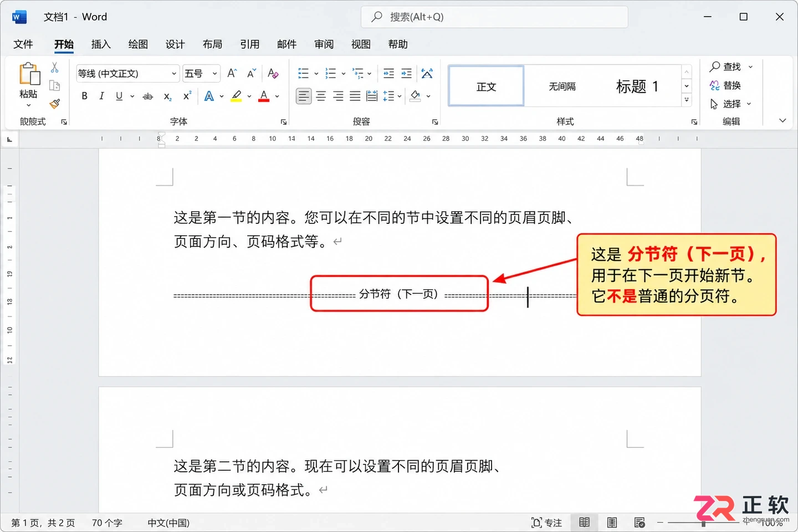
Task: Open Focus mode from the status bar
Action: click(546, 523)
